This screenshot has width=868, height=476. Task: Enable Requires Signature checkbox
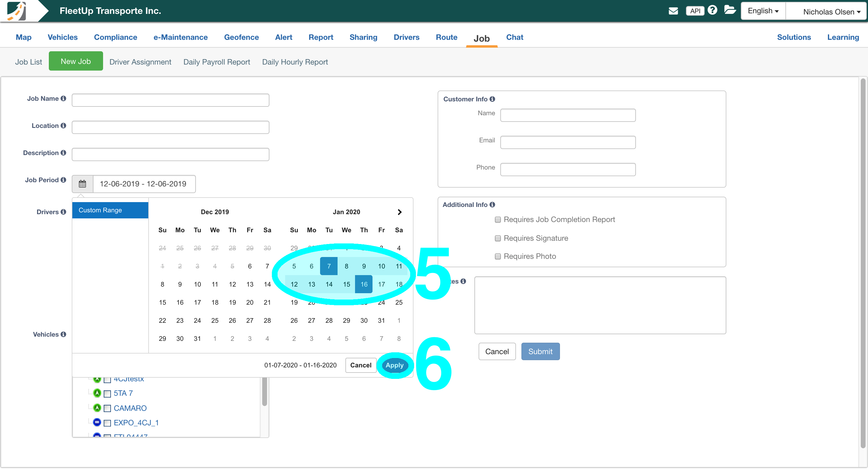pos(498,238)
